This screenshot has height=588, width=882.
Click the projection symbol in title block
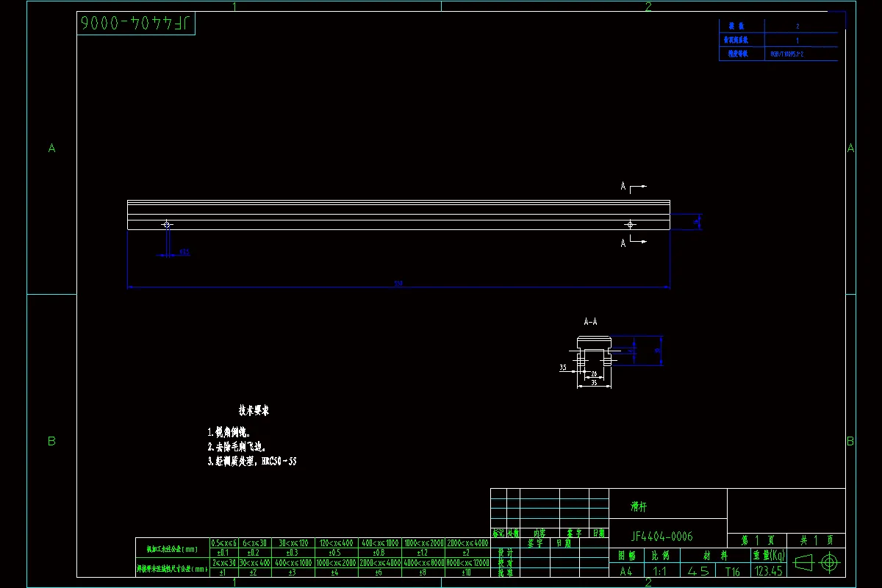pyautogui.click(x=817, y=563)
